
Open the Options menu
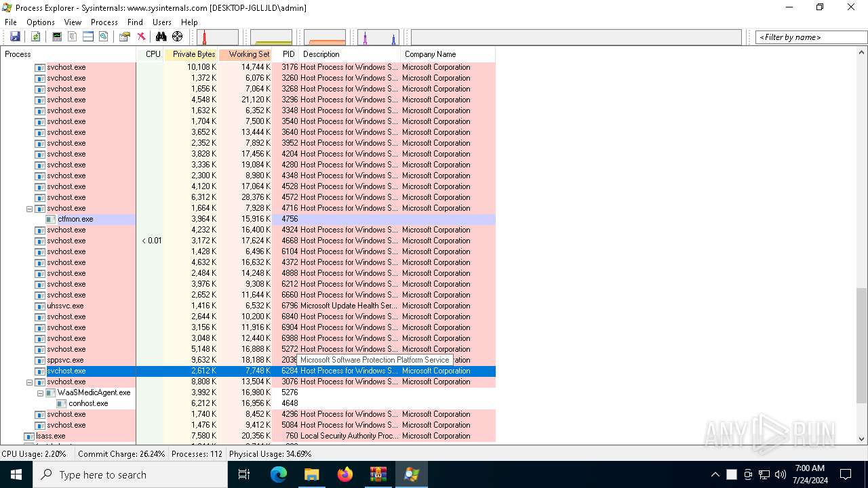(41, 22)
